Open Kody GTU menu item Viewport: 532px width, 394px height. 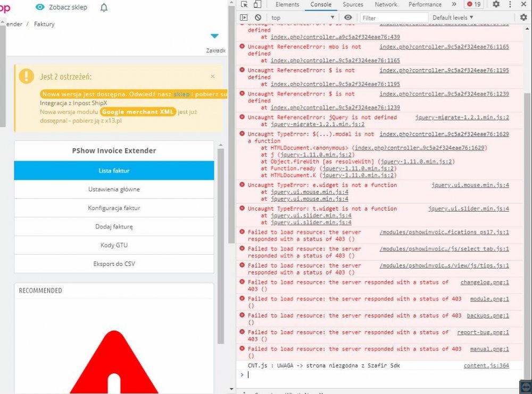tap(114, 245)
